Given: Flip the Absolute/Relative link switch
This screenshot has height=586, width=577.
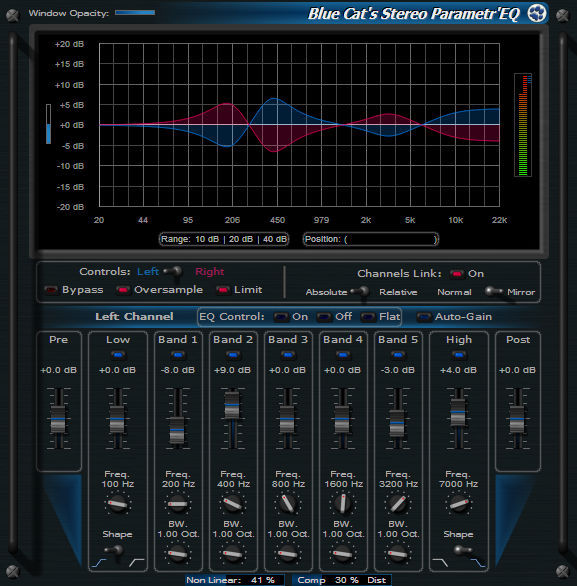Looking at the screenshot, I should pyautogui.click(x=361, y=292).
